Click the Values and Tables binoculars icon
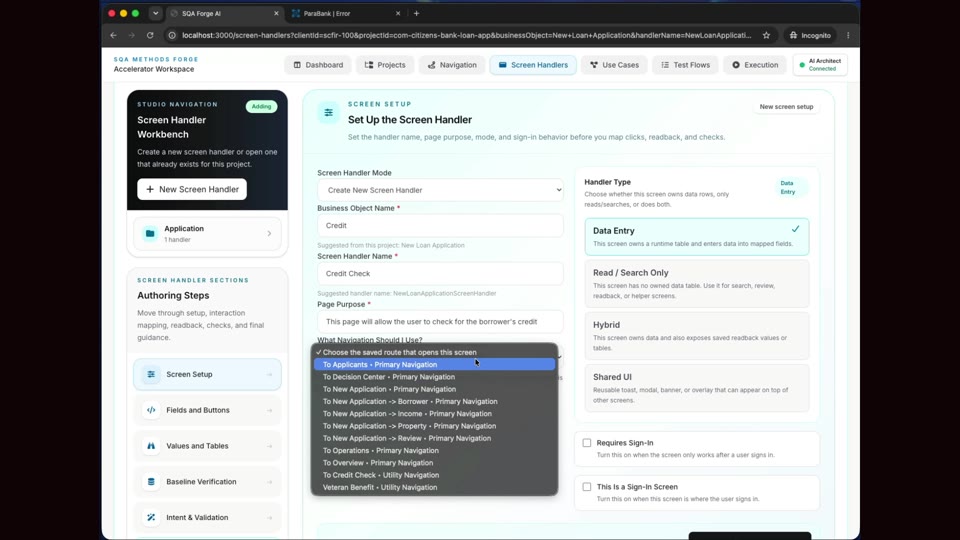 coord(151,446)
